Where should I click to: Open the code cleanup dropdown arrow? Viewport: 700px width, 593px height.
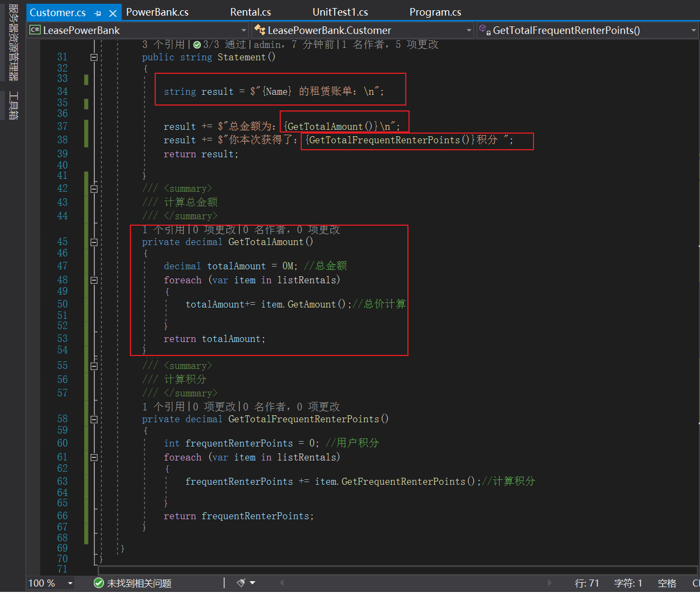(252, 583)
